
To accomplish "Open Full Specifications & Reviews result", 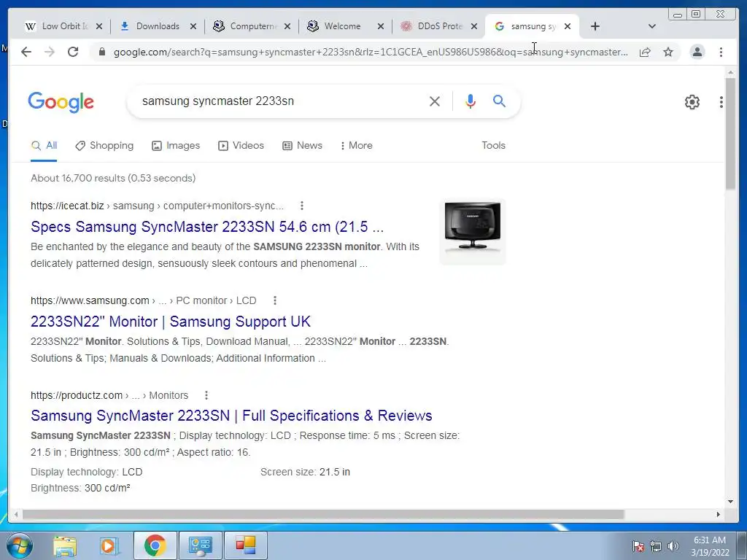I will [x=231, y=416].
